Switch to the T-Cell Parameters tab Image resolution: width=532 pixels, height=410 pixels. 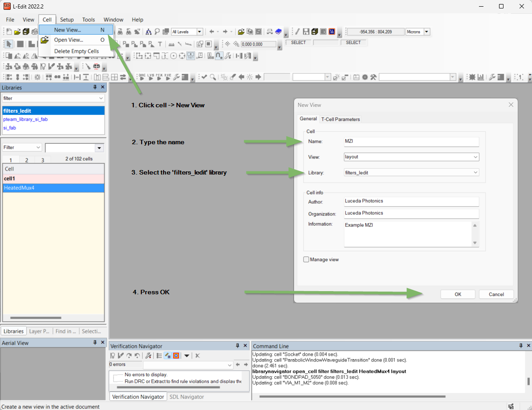pos(340,119)
